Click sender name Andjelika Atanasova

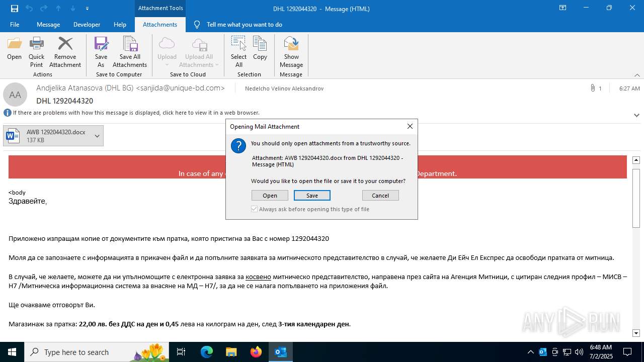tap(85, 88)
